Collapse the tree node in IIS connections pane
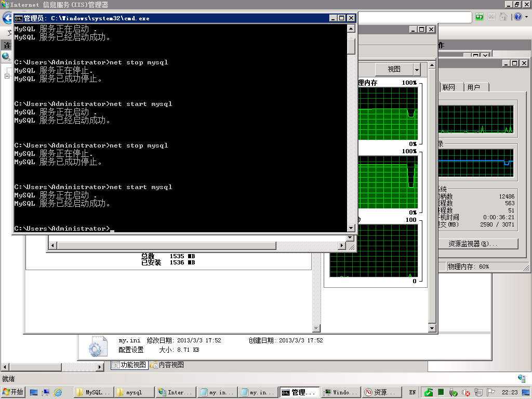Viewport: 532px width, 399px height. (7, 76)
